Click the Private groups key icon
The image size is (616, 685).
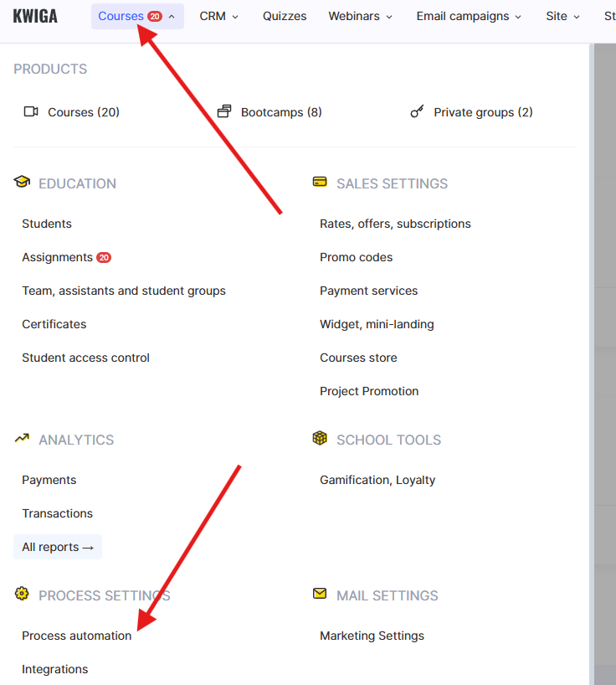coord(417,112)
